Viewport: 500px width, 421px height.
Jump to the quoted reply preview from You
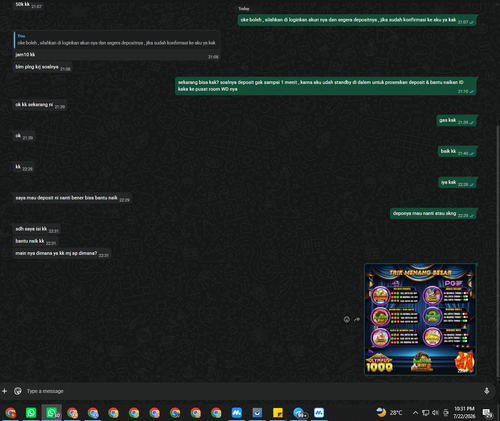(116, 40)
